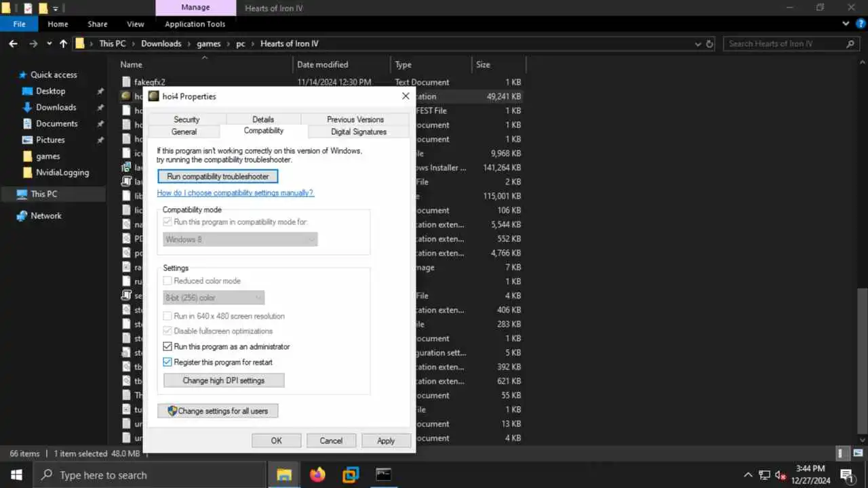This screenshot has width=868, height=488.
Task: Toggle Register this program for restart
Action: point(167,362)
